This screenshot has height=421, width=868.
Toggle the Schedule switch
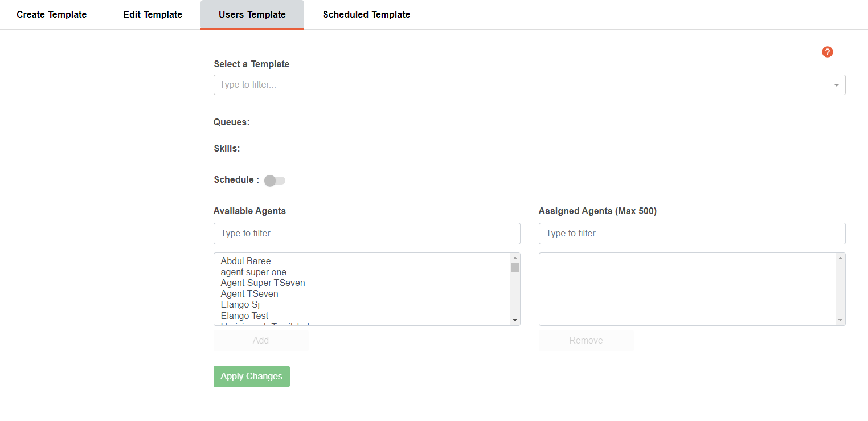pyautogui.click(x=275, y=181)
